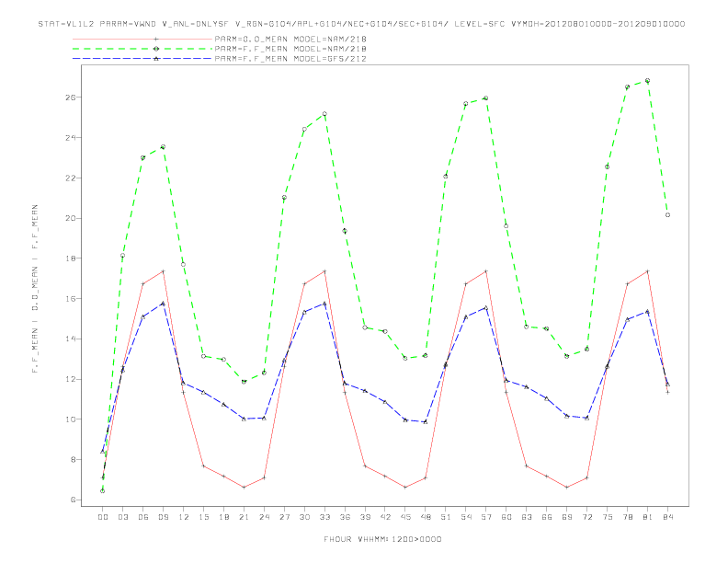Click x-axis tick label 00
The width and height of the screenshot is (728, 563).
click(103, 517)
